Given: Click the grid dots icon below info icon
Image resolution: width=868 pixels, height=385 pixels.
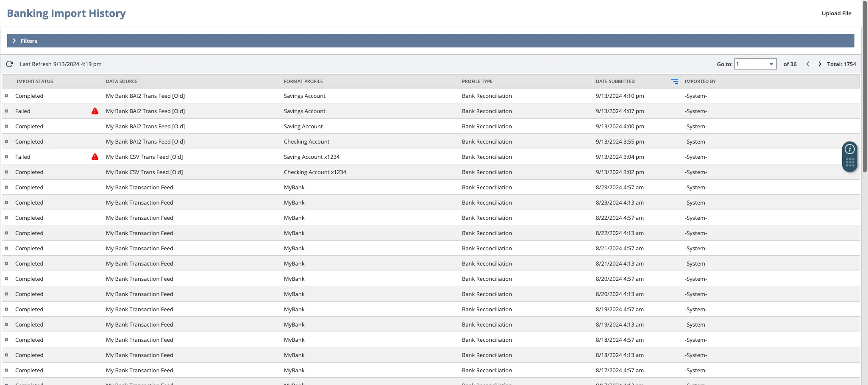Looking at the screenshot, I should tap(850, 163).
